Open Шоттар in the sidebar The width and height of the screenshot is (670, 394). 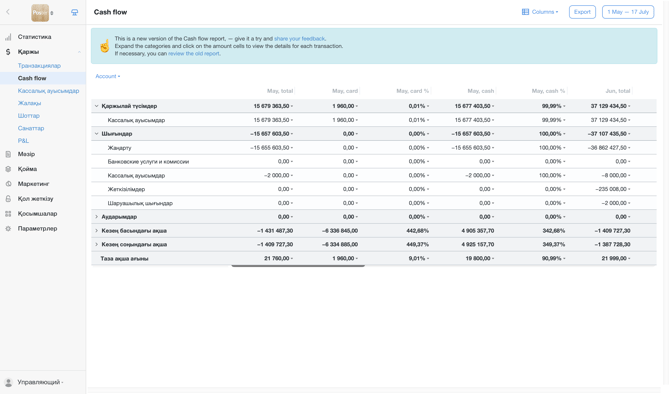pos(29,115)
